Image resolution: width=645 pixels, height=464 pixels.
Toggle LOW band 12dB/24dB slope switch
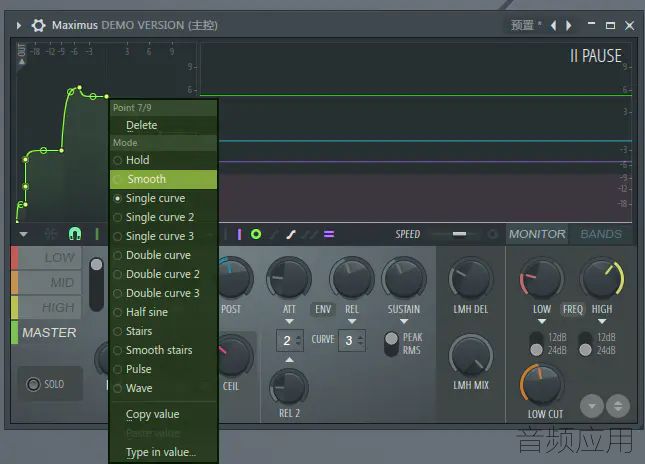[536, 344]
